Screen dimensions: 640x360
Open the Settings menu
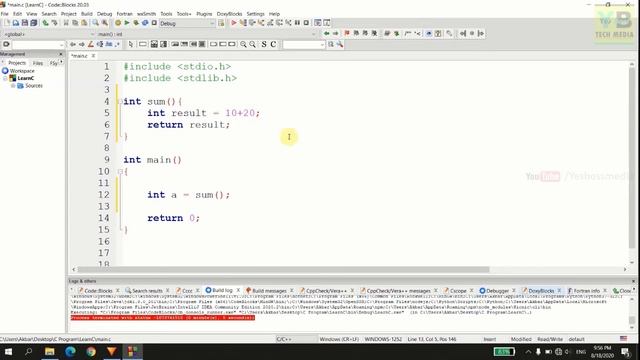(256, 14)
